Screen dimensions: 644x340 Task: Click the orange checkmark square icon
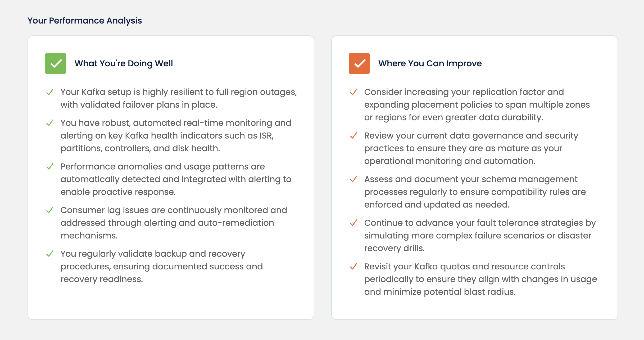[x=359, y=63]
